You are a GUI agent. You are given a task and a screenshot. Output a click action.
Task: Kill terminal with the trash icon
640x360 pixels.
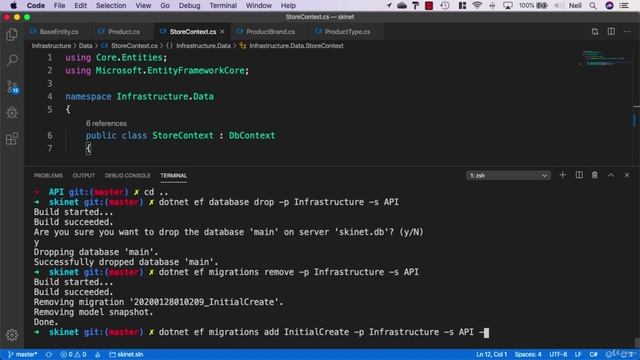[595, 175]
